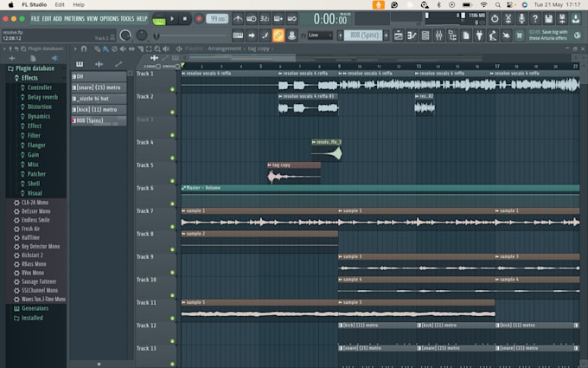Open macOS Spotlight search icon
This screenshot has height=368, width=588.
497,5
